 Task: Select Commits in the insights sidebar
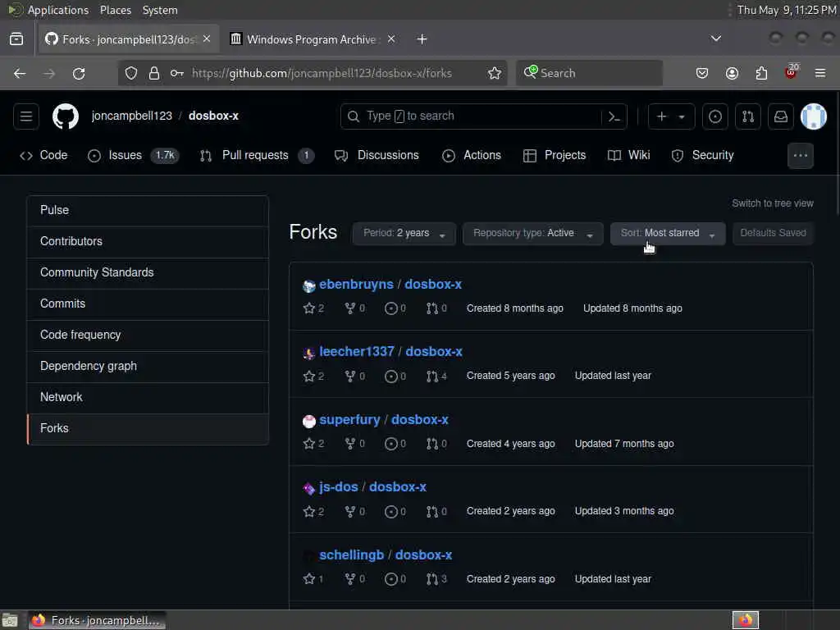click(x=148, y=304)
